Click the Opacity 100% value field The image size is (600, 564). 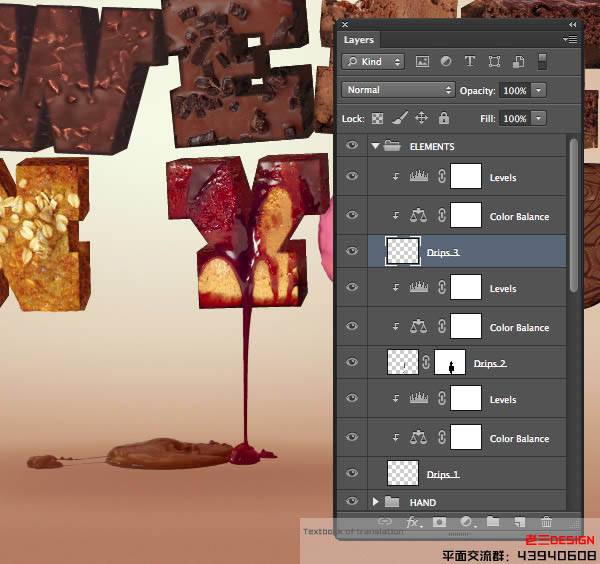tap(515, 91)
